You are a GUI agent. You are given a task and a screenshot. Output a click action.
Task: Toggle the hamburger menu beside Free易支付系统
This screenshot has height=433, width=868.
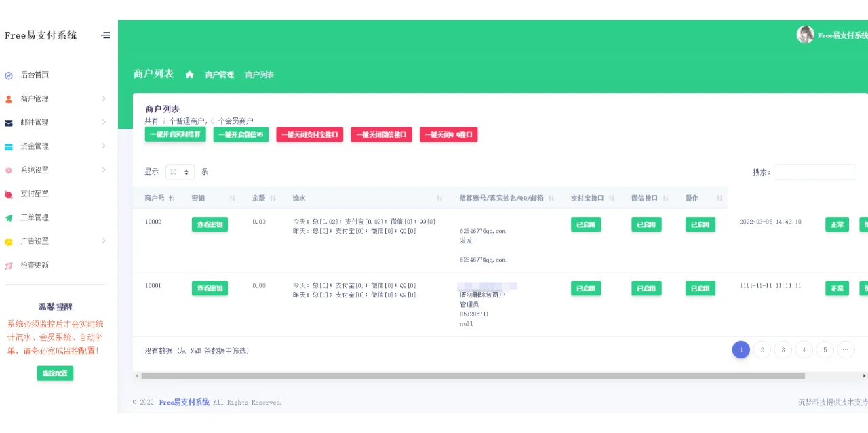click(x=105, y=35)
